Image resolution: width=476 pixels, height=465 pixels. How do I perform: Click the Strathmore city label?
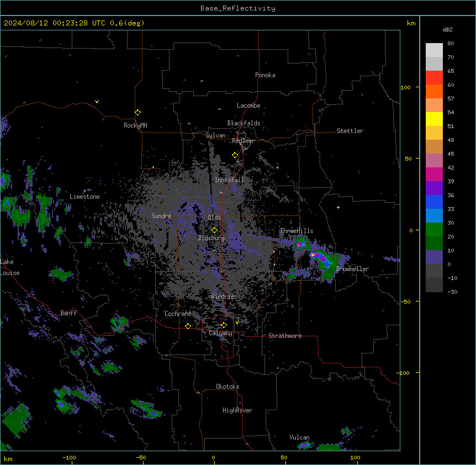[x=285, y=336]
